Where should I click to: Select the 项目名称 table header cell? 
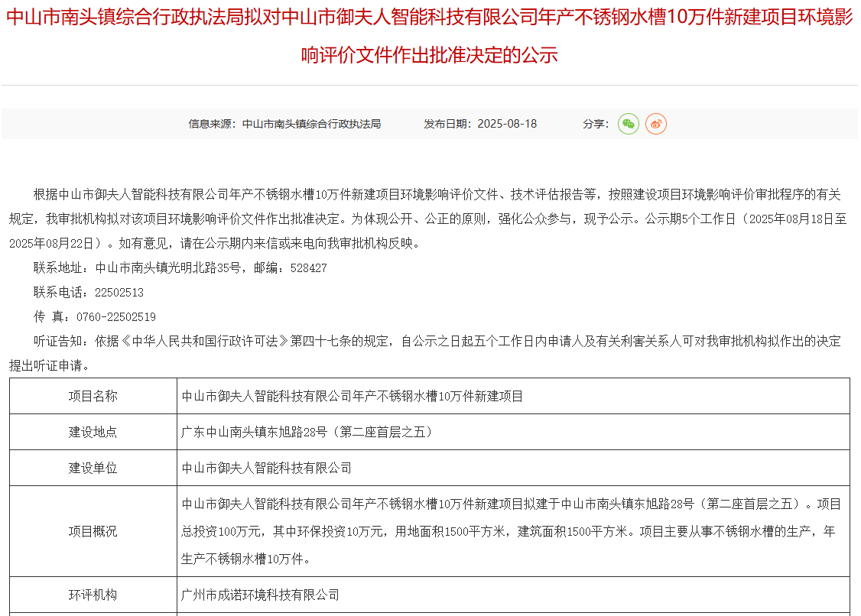click(x=93, y=396)
